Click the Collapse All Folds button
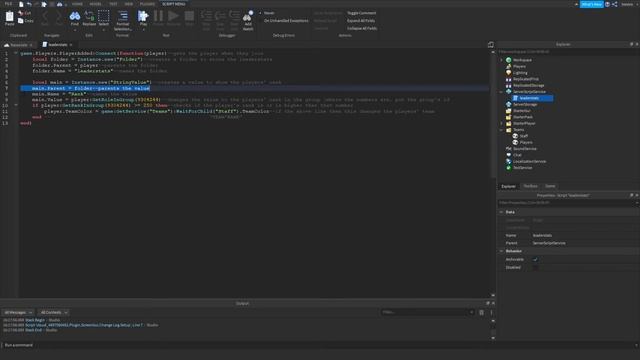The image size is (640, 360). tap(362, 28)
